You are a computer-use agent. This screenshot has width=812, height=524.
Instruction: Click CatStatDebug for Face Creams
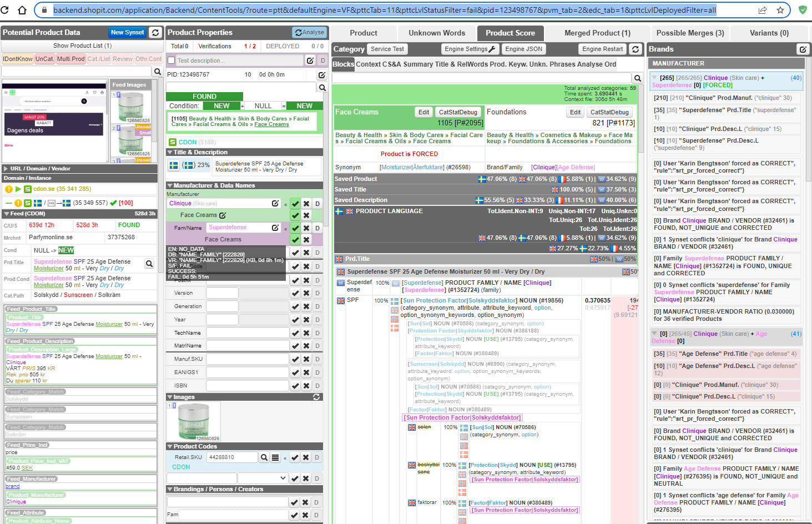[458, 112]
